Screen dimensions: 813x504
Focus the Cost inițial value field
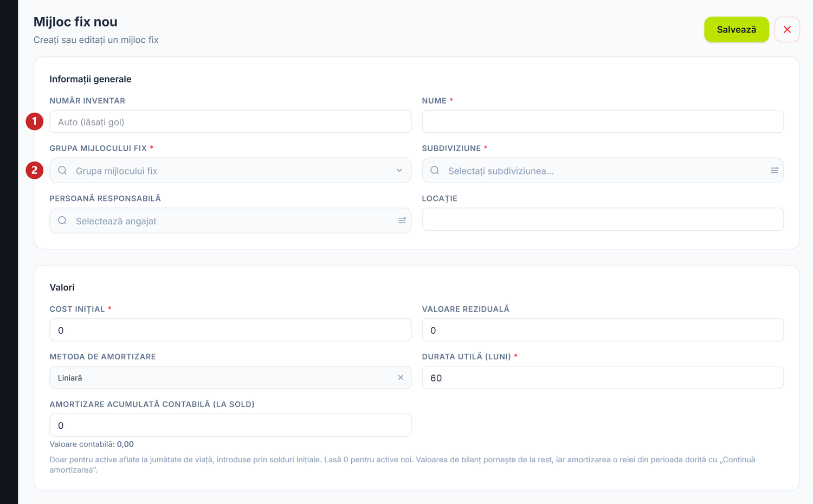click(x=230, y=330)
